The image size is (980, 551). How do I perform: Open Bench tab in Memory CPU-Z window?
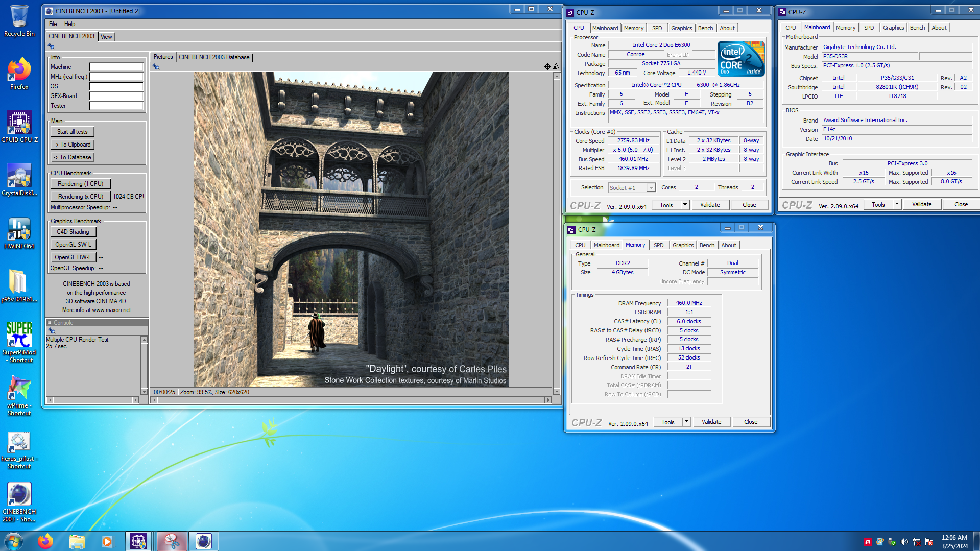(x=707, y=245)
